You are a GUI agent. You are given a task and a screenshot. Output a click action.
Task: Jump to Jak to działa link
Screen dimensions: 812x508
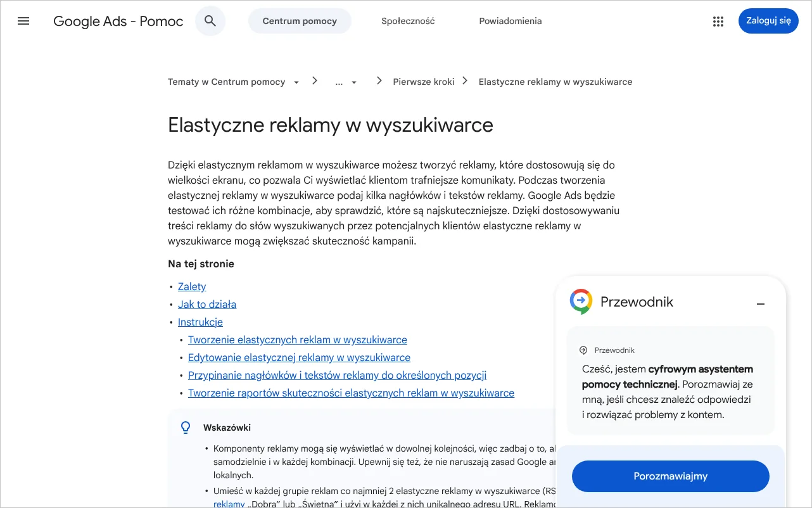(x=207, y=304)
